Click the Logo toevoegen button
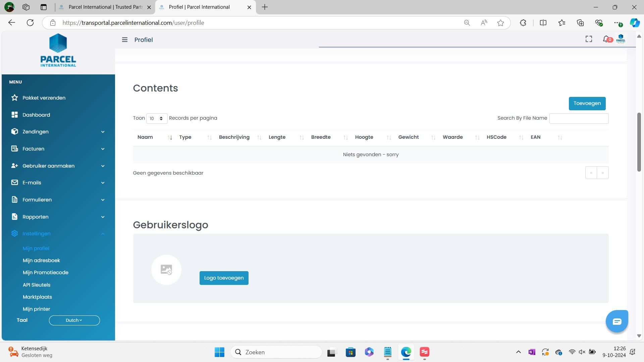644x362 pixels. point(224,278)
